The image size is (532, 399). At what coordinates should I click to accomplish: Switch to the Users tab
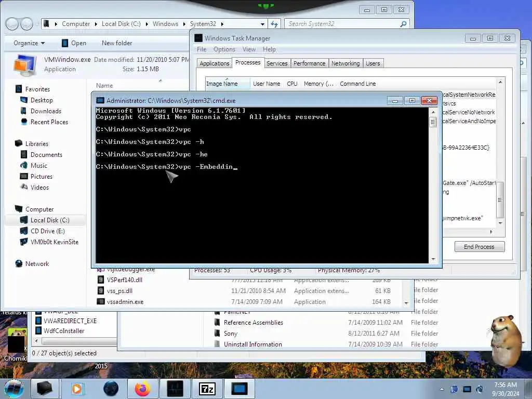click(x=373, y=63)
